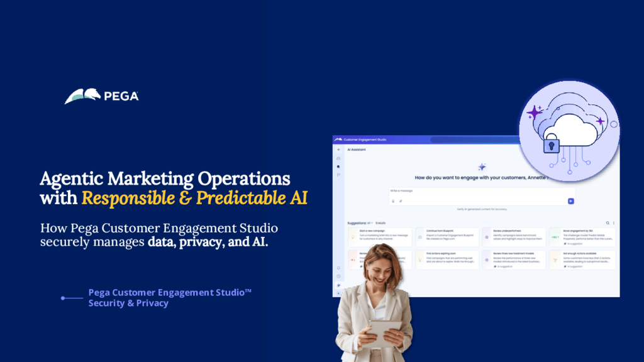
Task: Open the Boost engagement by 18% card
Action: click(582, 237)
